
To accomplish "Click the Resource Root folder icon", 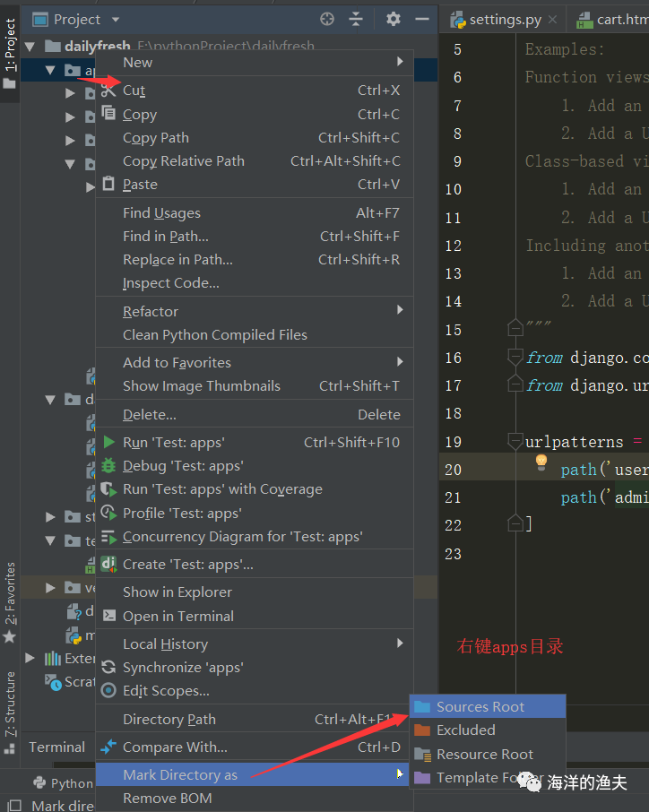I will coord(422,755).
